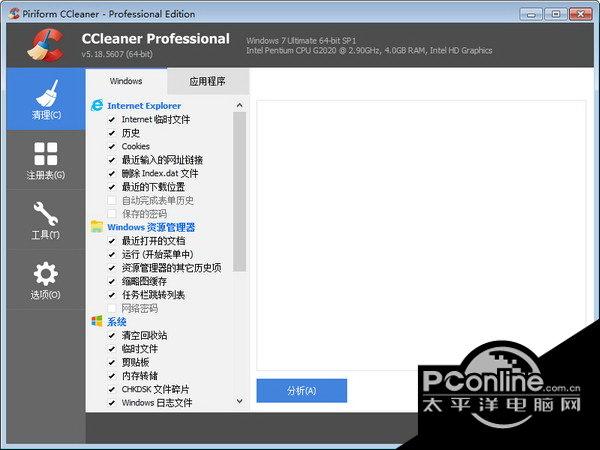Viewport: 600px width, 450px height.
Task: Select the Internet Explorer group heading
Action: click(x=144, y=106)
